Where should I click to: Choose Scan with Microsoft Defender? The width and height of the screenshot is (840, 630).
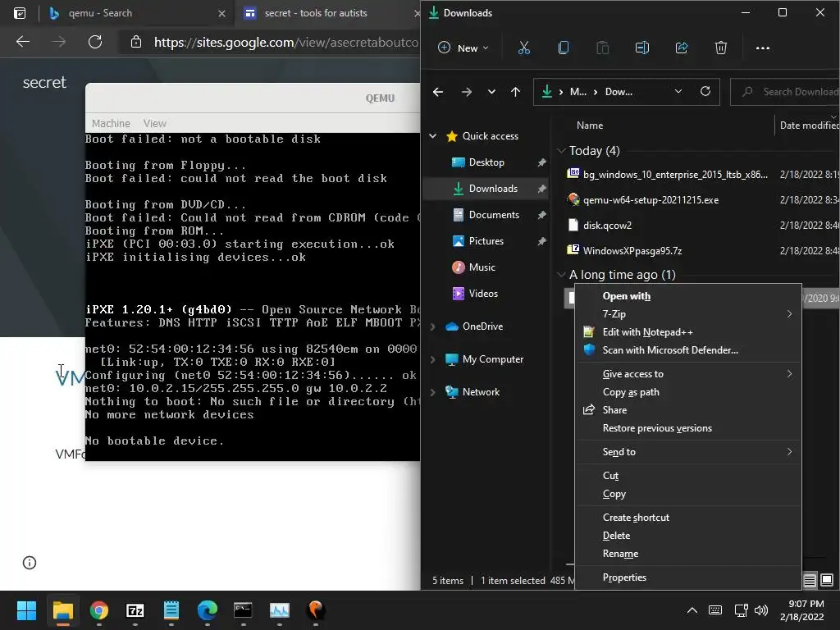[688, 349]
